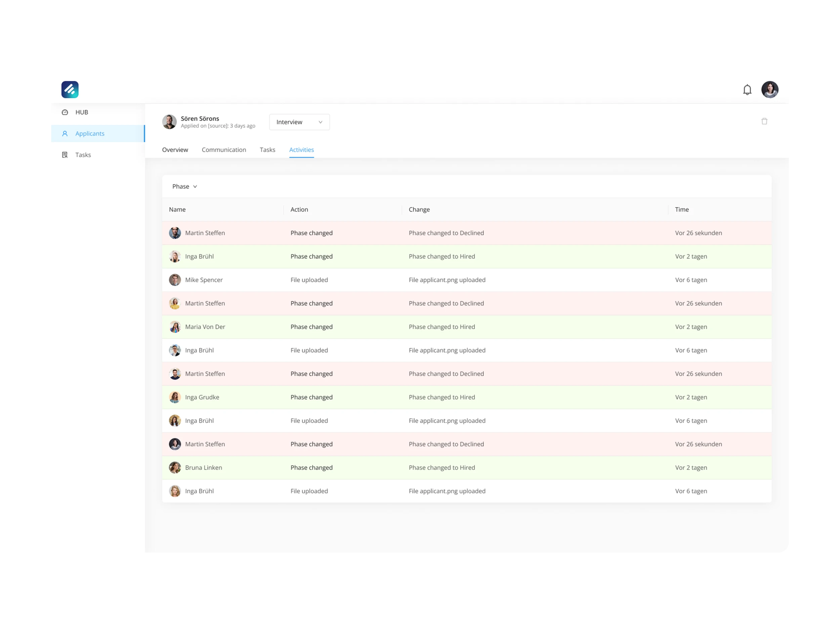Click 'Phase changed to Hired' in Inga Grudke row
The height and width of the screenshot is (628, 840).
(442, 397)
